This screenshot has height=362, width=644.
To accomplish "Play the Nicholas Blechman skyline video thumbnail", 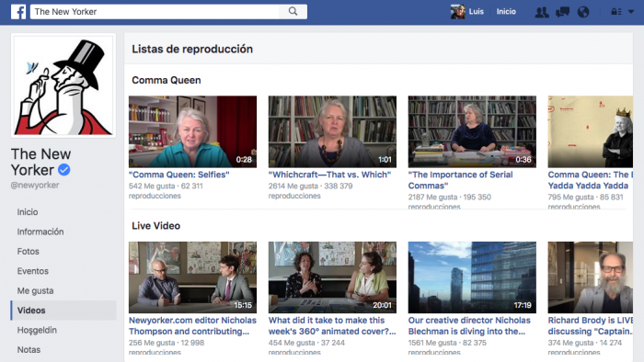I will click(472, 277).
